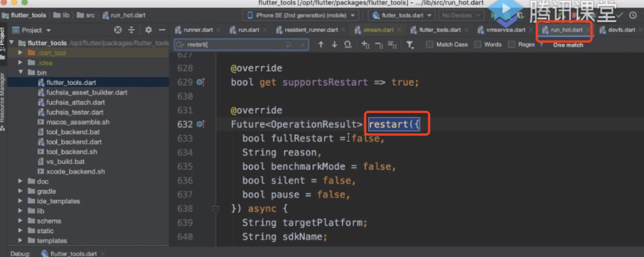The image size is (644, 257).
Task: Click the locate target icon in Project panel
Action: pos(118,30)
